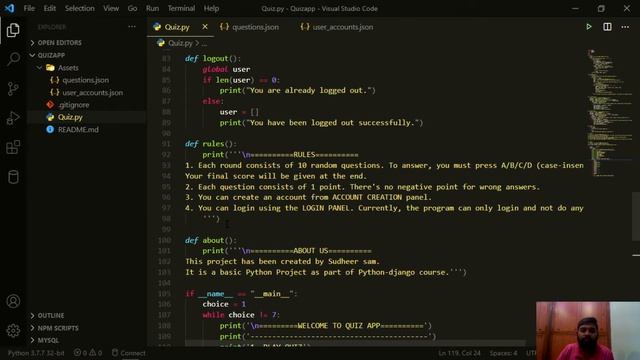Expand the NPM Scripts section
Image resolution: width=640 pixels, height=360 pixels.
click(58, 328)
